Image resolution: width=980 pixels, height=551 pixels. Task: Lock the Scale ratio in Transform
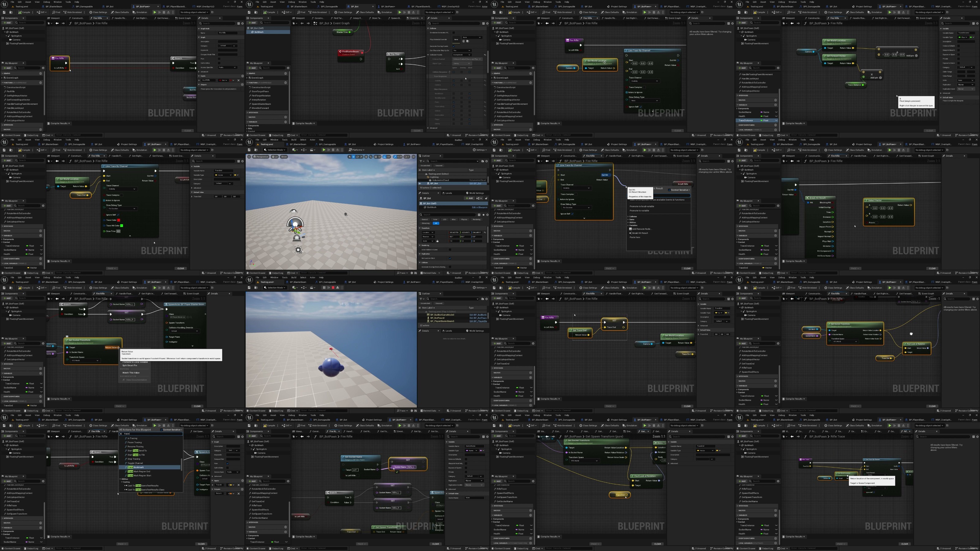438,241
